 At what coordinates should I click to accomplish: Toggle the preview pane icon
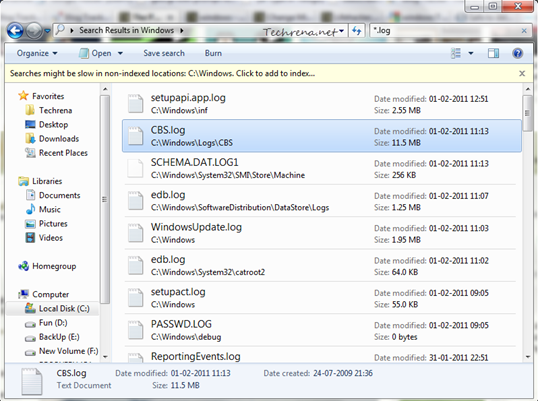click(493, 53)
